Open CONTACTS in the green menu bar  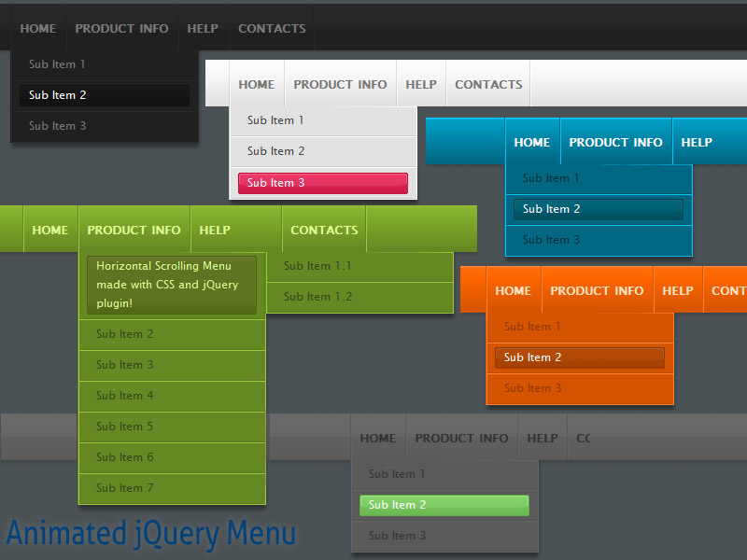[324, 230]
